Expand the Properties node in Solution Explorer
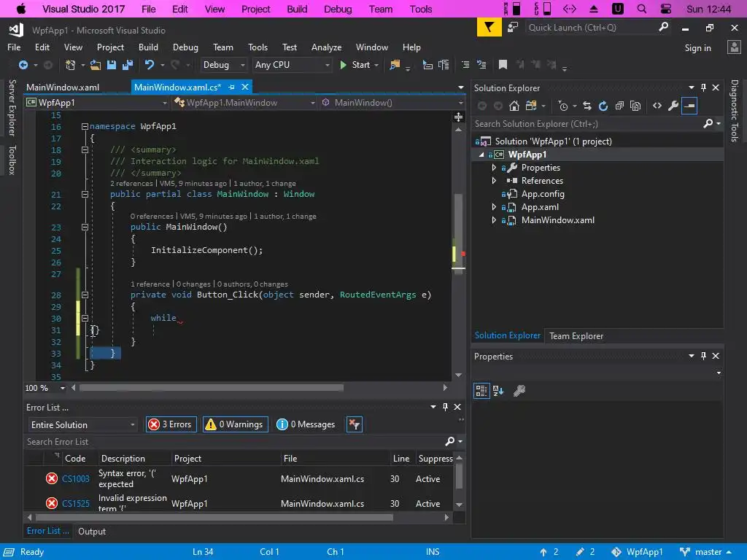This screenshot has width=747, height=560. (494, 168)
